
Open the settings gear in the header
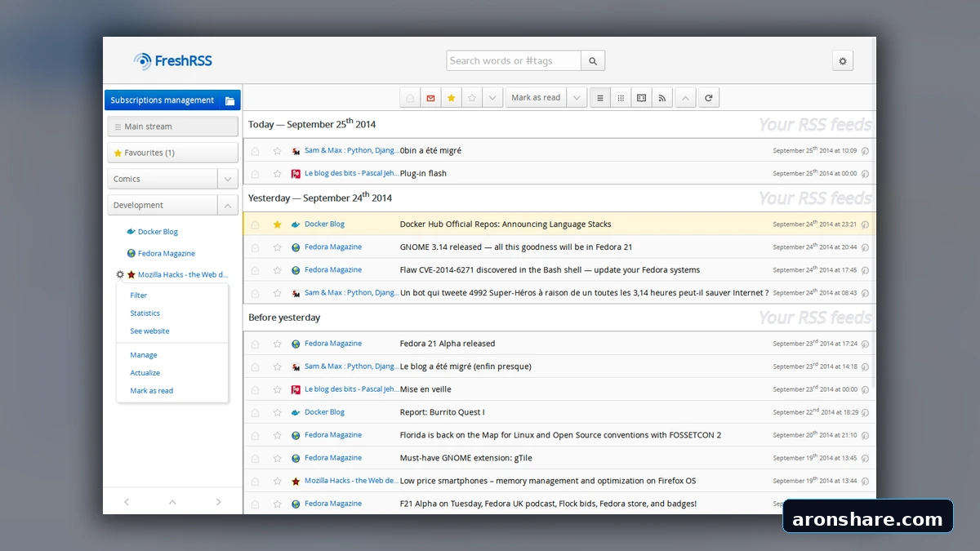point(843,60)
